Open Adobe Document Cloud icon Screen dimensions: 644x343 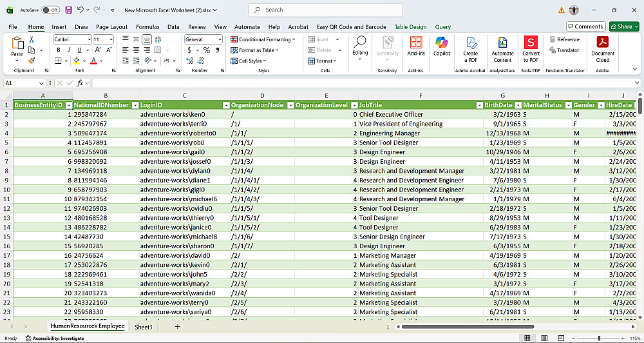[603, 46]
